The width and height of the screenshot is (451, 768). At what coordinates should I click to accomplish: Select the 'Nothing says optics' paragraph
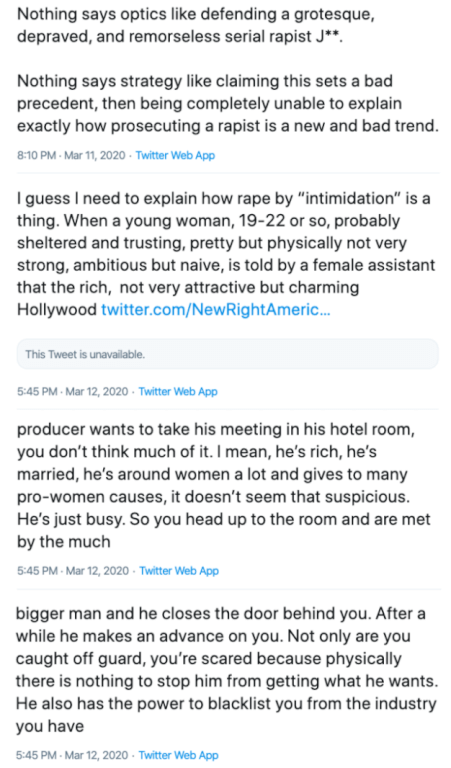(196, 25)
